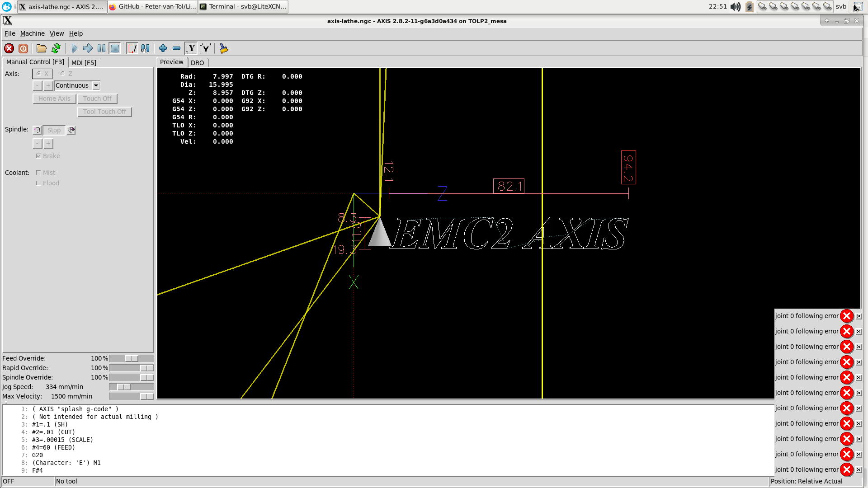868x488 pixels.
Task: Click the battery charging tray icon
Action: click(x=749, y=7)
